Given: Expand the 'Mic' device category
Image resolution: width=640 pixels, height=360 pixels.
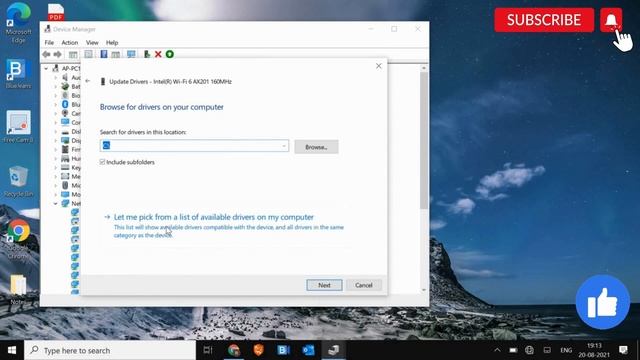Looking at the screenshot, I should pyautogui.click(x=56, y=185).
